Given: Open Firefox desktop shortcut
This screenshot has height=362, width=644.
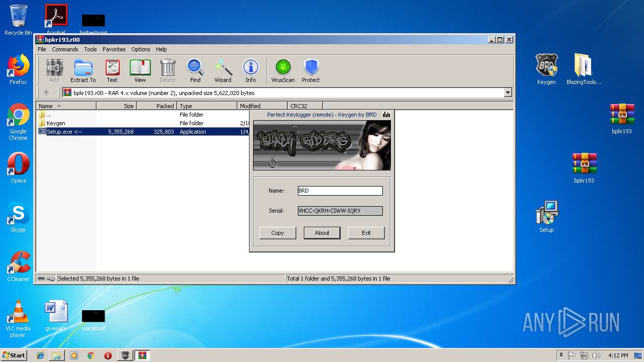Looking at the screenshot, I should (18, 69).
